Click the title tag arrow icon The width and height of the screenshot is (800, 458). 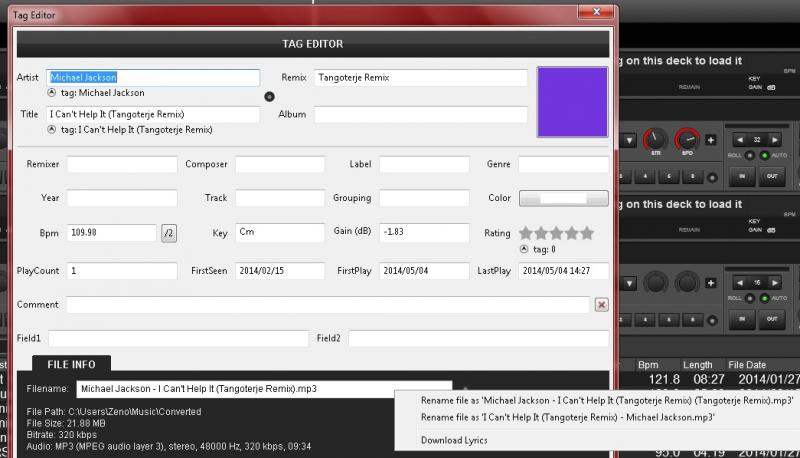pos(52,129)
